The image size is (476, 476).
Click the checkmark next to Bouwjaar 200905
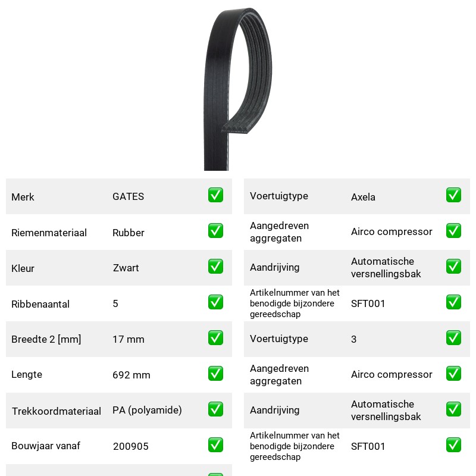coord(215,444)
